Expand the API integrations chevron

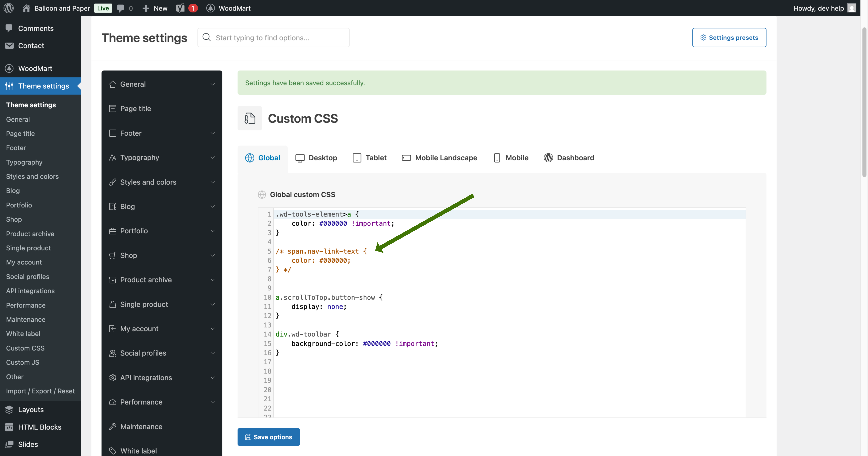pos(213,378)
